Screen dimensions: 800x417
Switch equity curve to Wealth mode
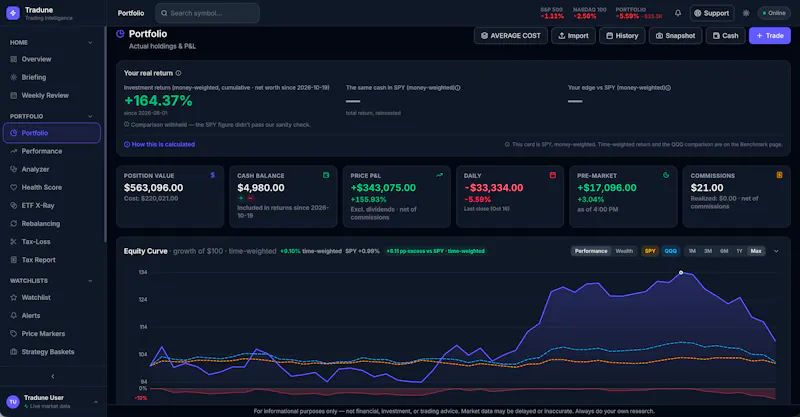pos(624,251)
